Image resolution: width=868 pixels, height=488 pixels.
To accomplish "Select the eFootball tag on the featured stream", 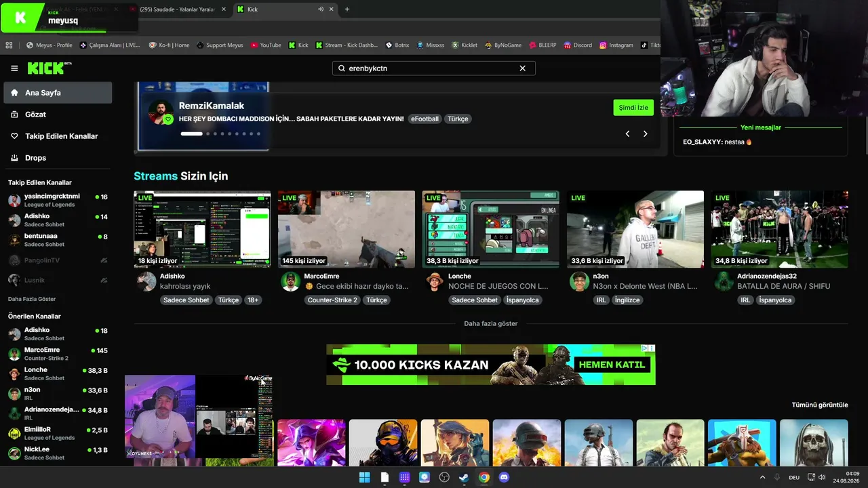I will [x=425, y=119].
